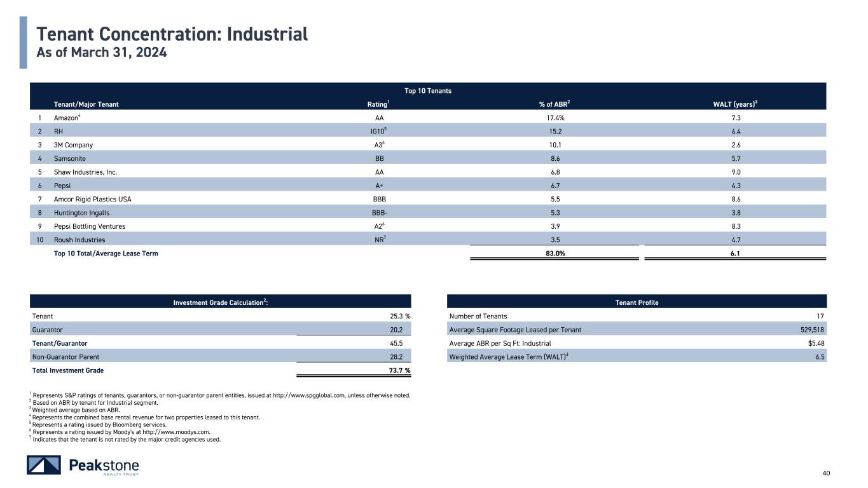Click the Tenant Profile table header
Image resolution: width=868 pixels, height=488 pixels.
(x=637, y=302)
